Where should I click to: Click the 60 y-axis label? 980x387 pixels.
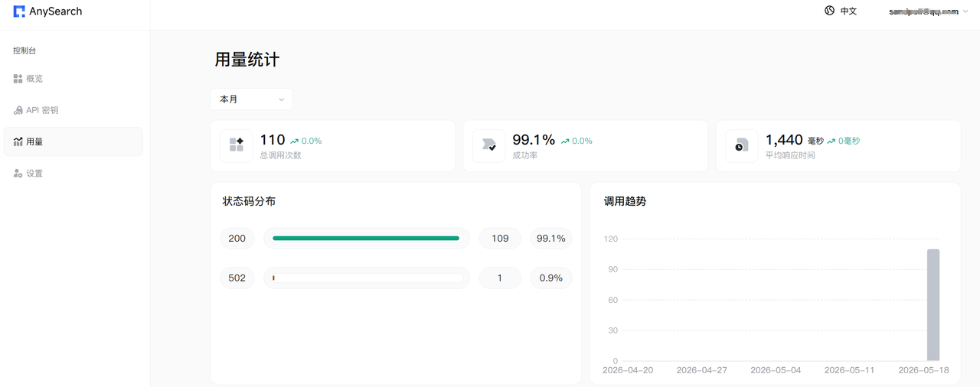click(612, 300)
